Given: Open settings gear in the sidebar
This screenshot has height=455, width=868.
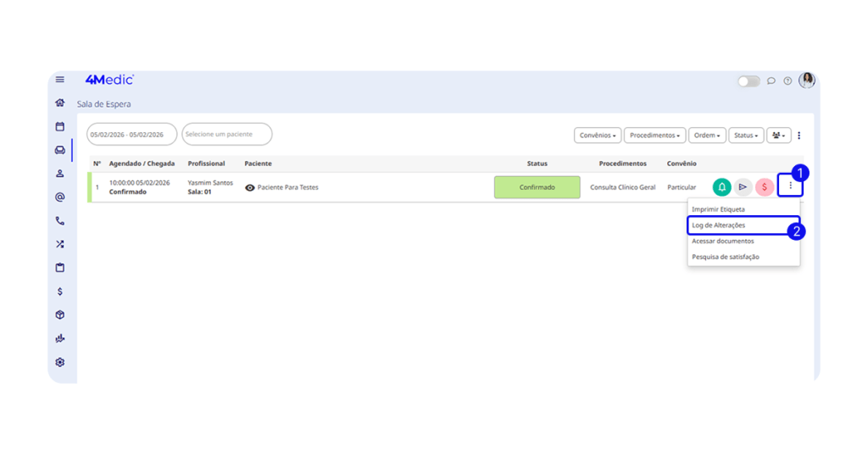Looking at the screenshot, I should tap(60, 362).
